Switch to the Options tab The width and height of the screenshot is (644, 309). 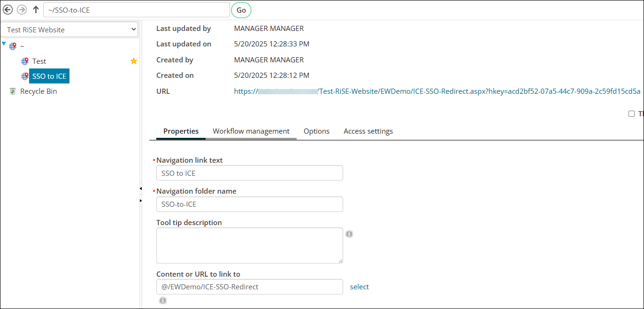tap(316, 131)
